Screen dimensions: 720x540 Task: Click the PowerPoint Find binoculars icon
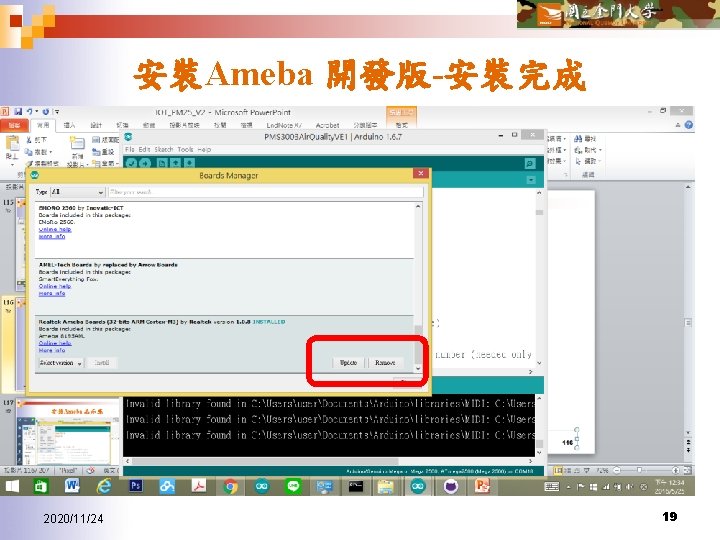578,139
